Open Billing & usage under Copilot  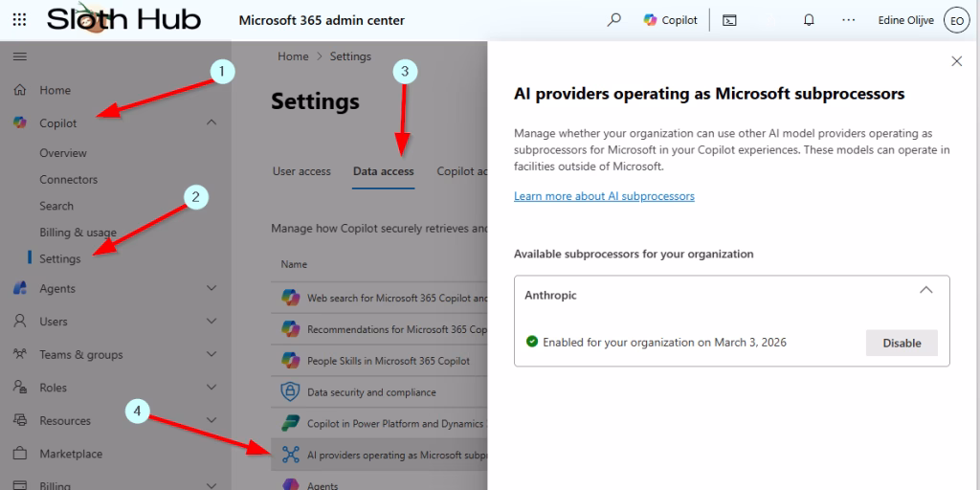click(78, 233)
